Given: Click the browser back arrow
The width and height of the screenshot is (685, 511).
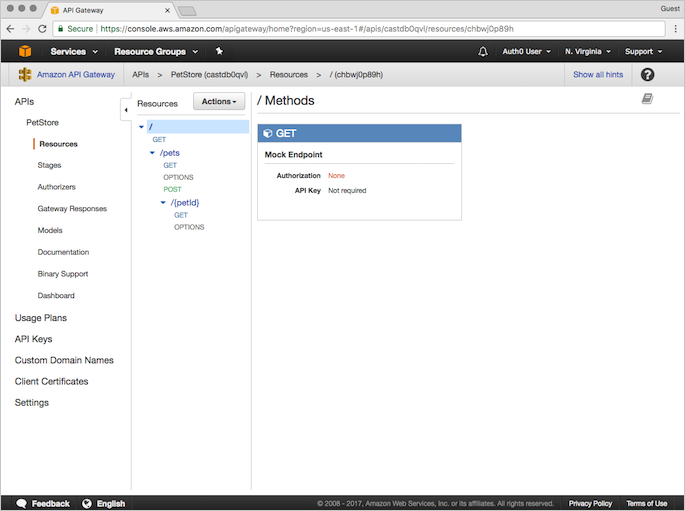Looking at the screenshot, I should pos(10,29).
